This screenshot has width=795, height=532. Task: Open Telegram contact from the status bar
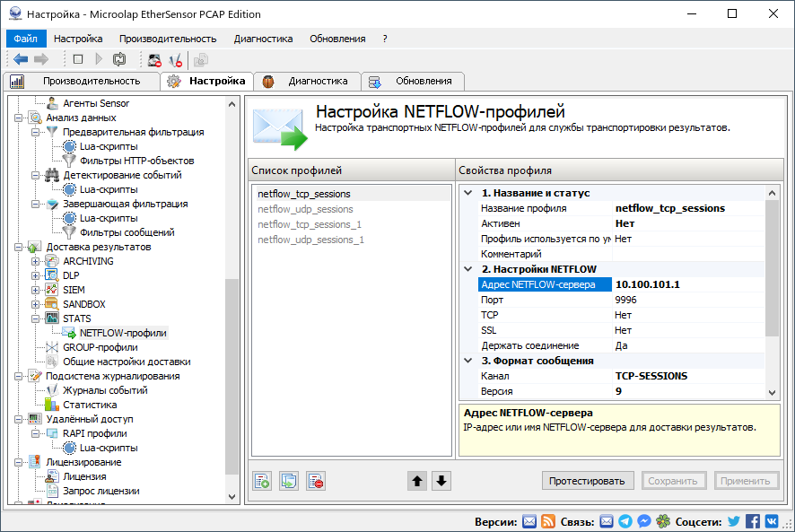(x=625, y=520)
